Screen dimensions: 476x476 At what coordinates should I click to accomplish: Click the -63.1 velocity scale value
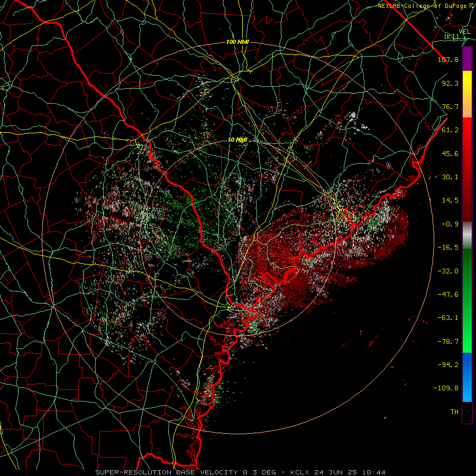pos(448,318)
